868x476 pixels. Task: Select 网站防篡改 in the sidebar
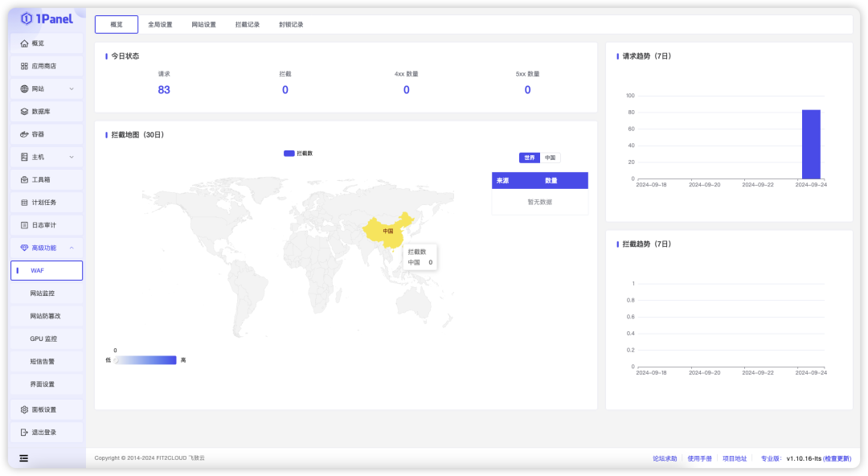(x=45, y=315)
